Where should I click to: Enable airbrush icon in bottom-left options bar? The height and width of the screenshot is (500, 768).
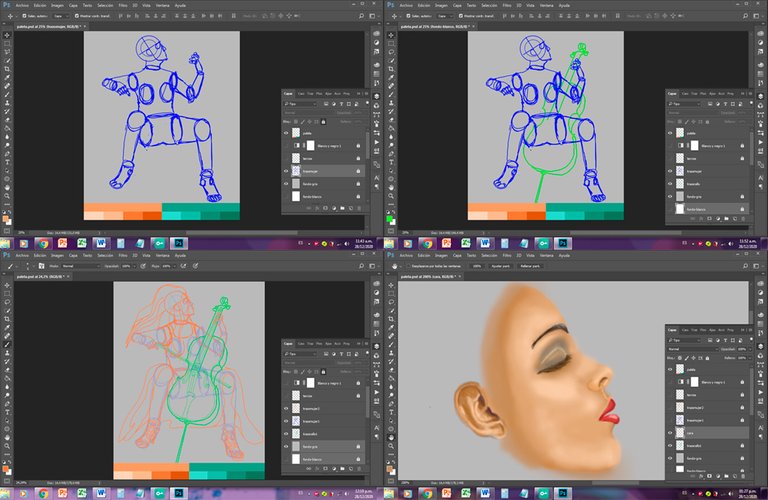[x=183, y=266]
